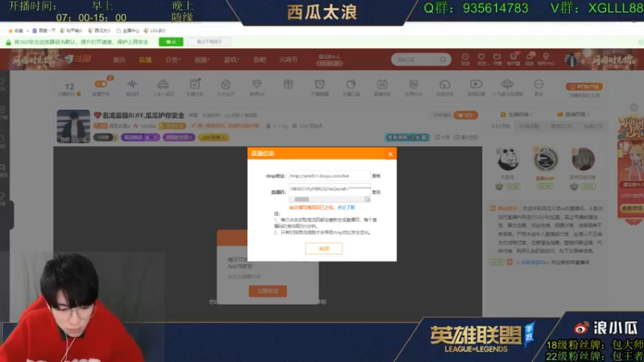This screenshot has height=362, width=644.
Task: Click the streamer room avatar thumbnail
Action: tap(73, 126)
